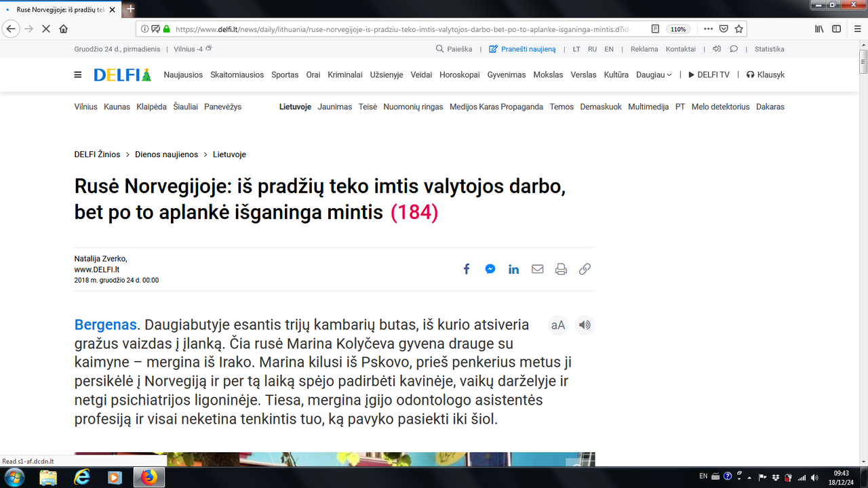Launch Internet Explorer from taskbar

[83, 477]
